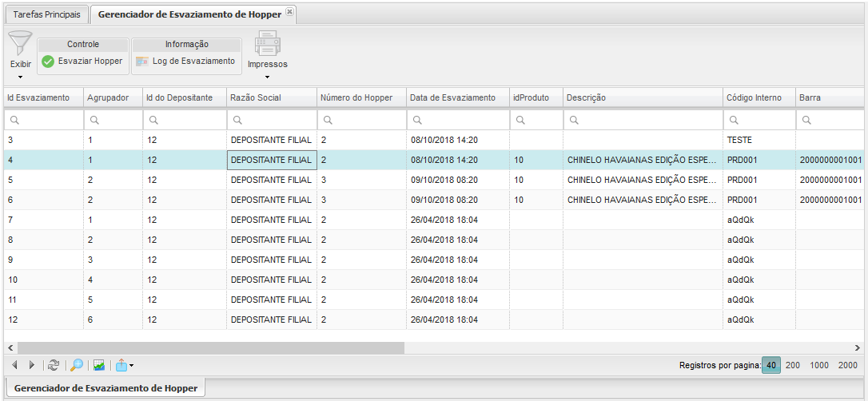
Task: Select row with Id Esvaziamento 4
Action: [433, 160]
